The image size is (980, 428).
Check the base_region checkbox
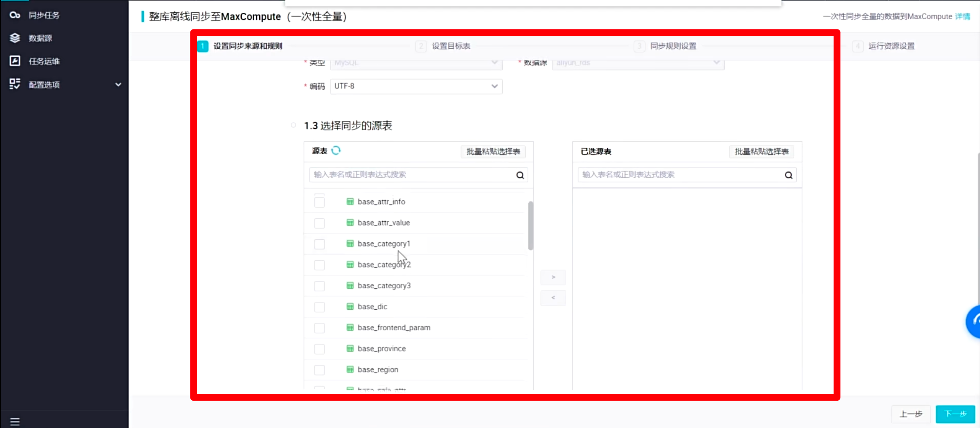319,370
